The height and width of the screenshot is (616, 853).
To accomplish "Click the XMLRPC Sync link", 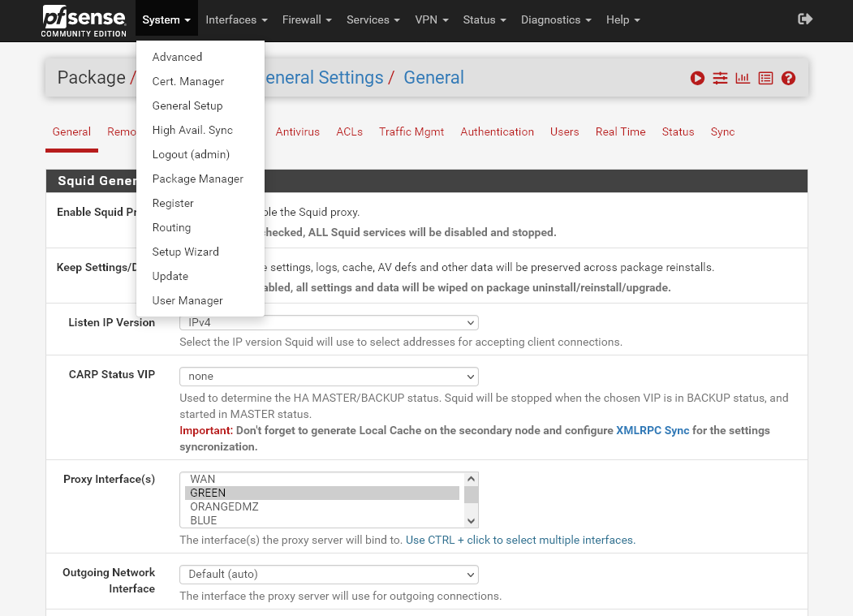I will click(653, 430).
